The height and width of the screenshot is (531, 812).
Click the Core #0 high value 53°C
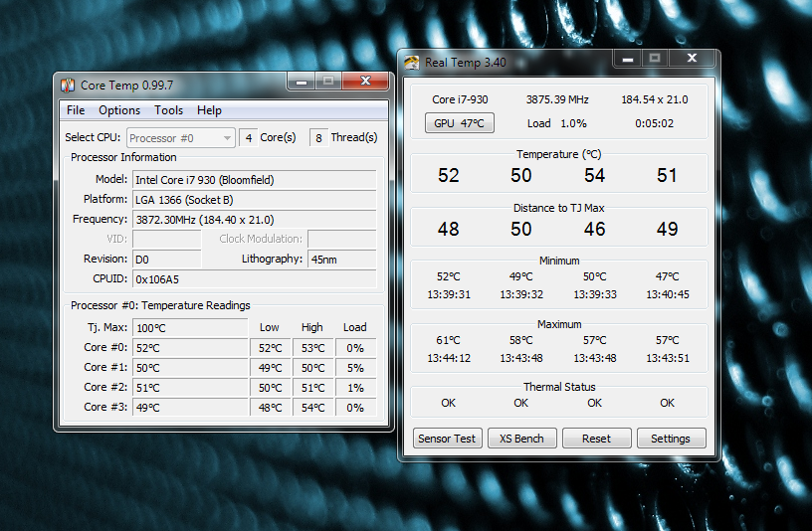[x=312, y=348]
